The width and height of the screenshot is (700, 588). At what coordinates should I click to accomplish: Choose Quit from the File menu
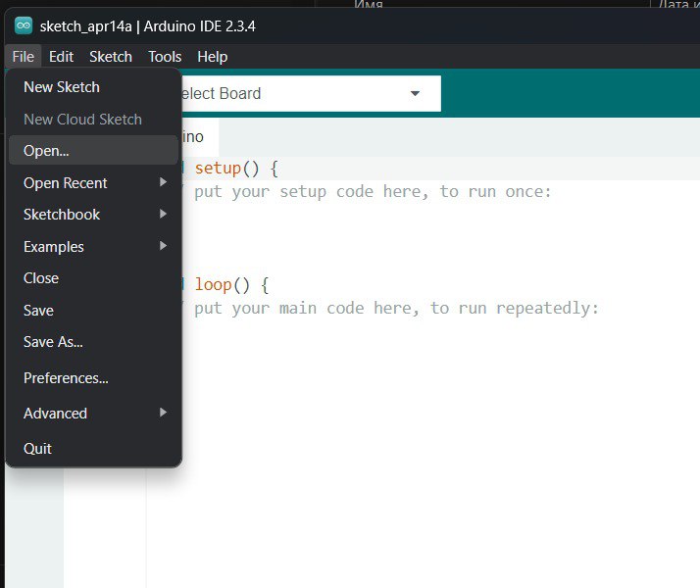click(93, 449)
